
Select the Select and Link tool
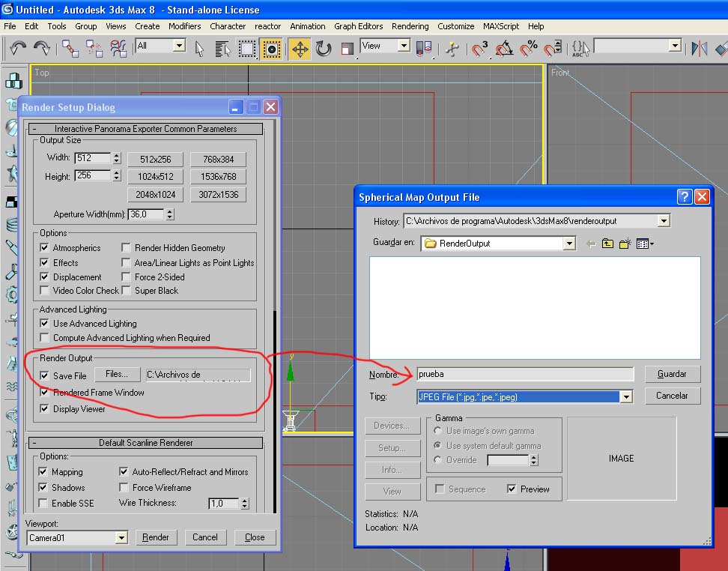[70, 48]
